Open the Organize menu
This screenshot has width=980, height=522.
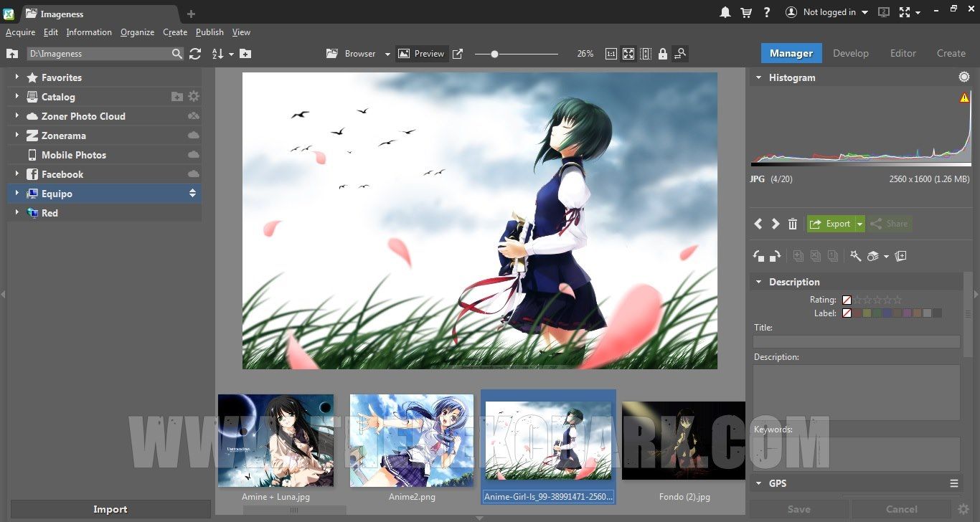tap(138, 32)
